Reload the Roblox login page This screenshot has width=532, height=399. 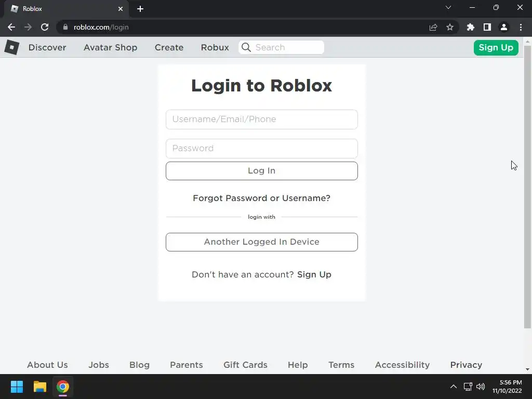tap(45, 27)
